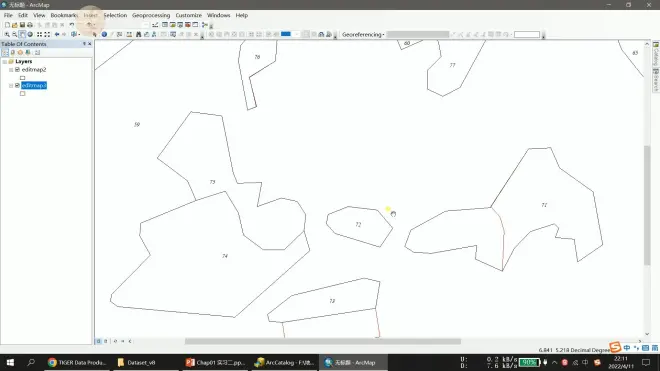Click the Add Data button

(x=89, y=25)
